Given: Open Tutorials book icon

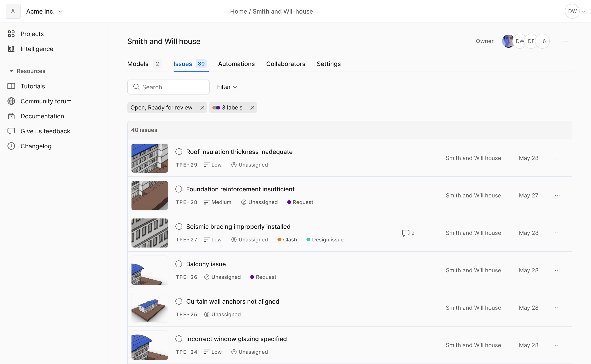Looking at the screenshot, I should click(x=11, y=86).
